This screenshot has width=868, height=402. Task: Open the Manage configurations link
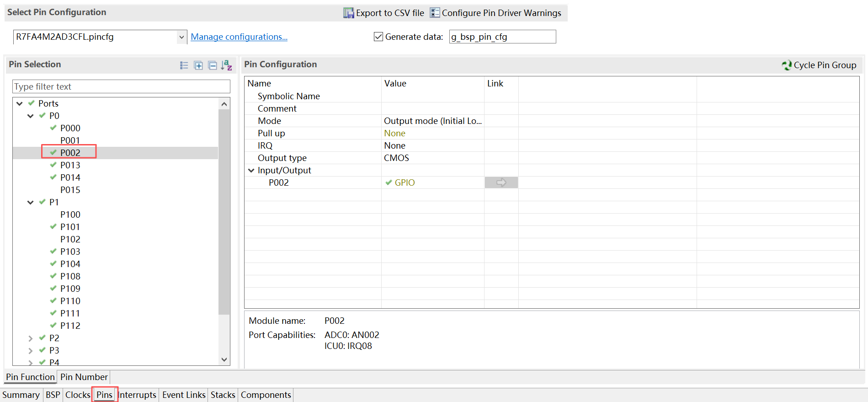coord(239,37)
